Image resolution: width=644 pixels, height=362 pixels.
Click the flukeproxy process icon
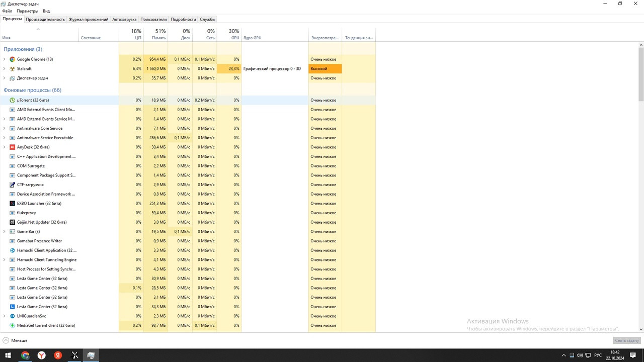click(13, 213)
